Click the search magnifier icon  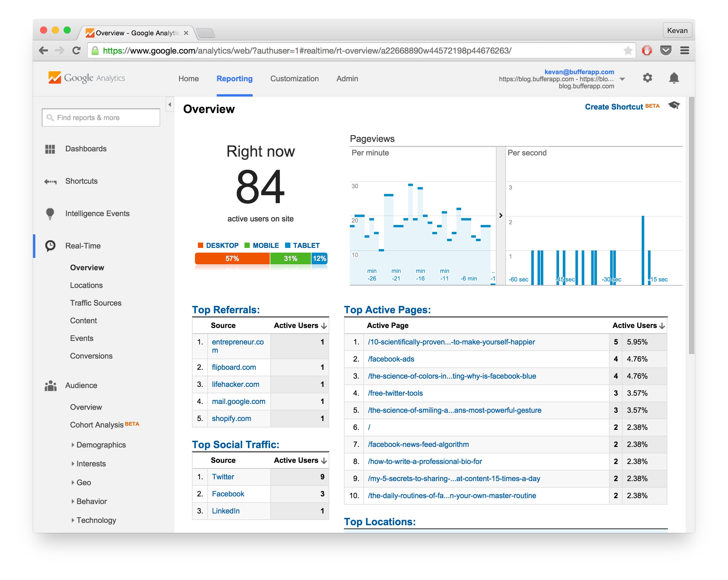[x=50, y=117]
